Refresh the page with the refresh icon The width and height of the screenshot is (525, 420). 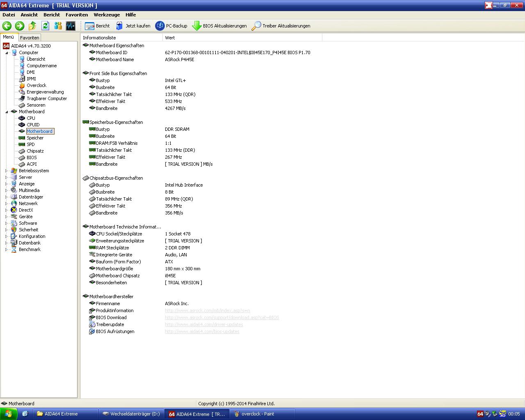(45, 26)
